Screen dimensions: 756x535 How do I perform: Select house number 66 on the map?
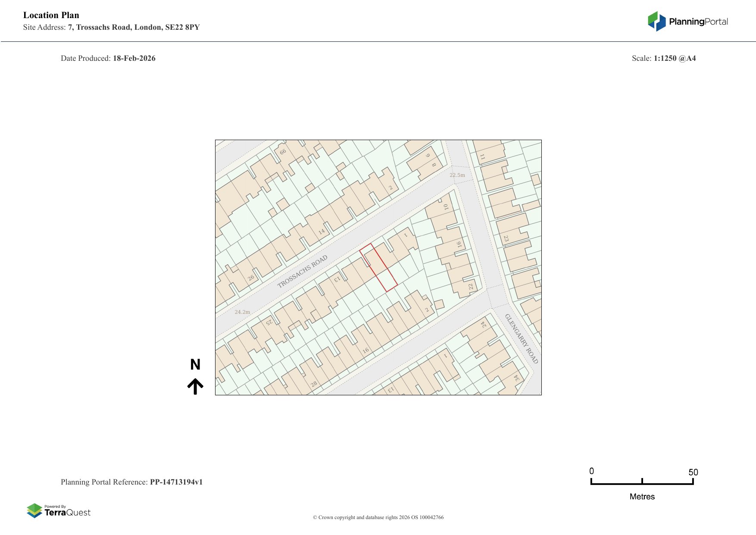(x=283, y=152)
